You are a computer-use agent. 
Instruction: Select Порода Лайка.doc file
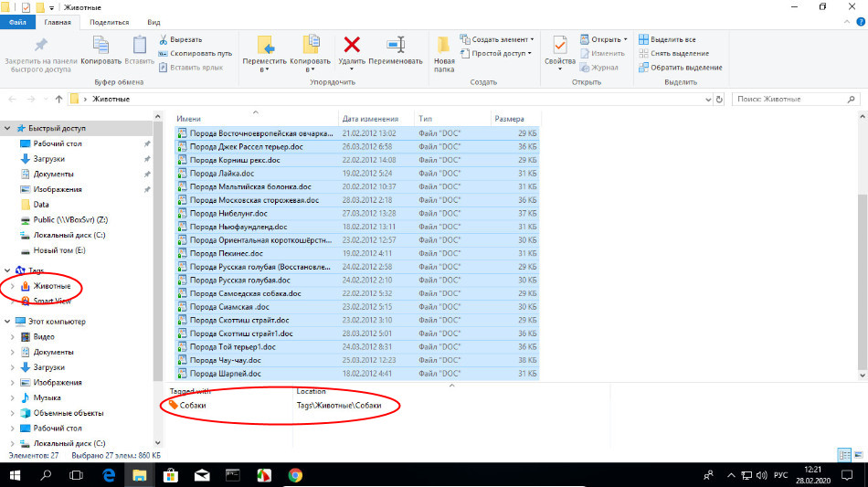point(357,174)
